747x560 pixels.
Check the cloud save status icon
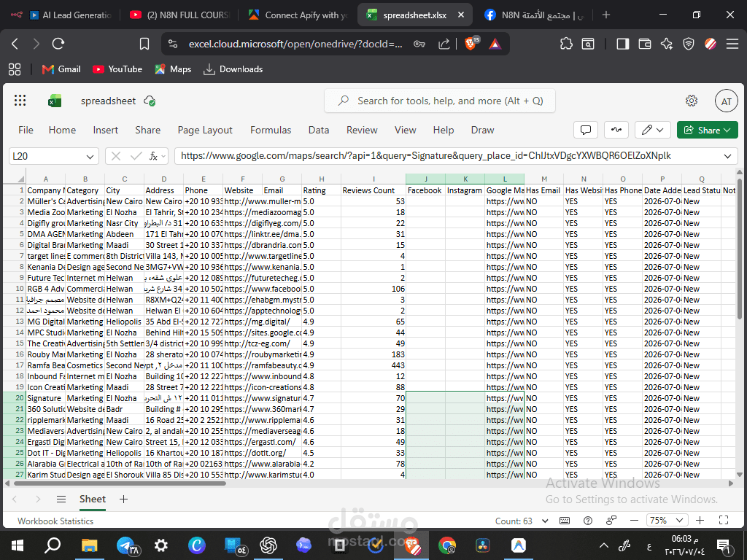tap(150, 101)
